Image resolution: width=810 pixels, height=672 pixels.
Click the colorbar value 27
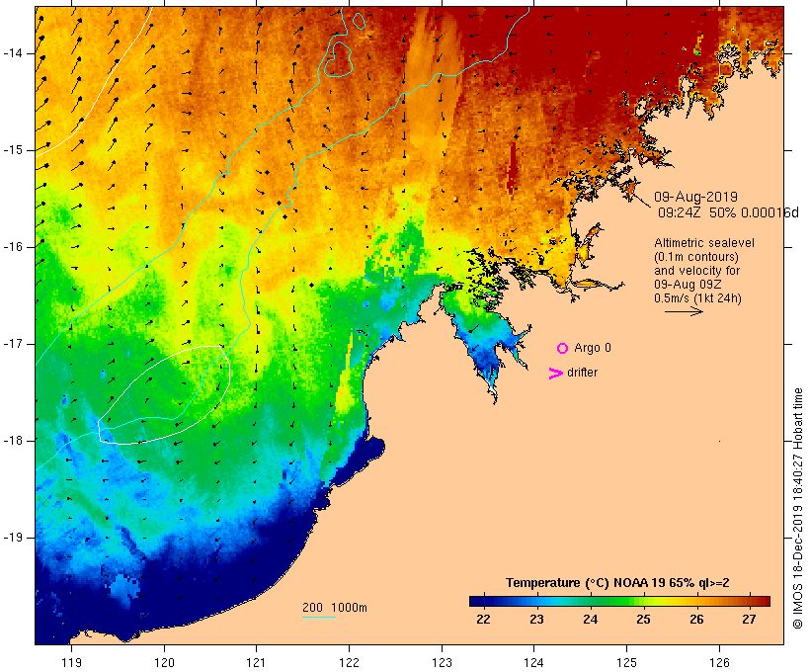[749, 620]
